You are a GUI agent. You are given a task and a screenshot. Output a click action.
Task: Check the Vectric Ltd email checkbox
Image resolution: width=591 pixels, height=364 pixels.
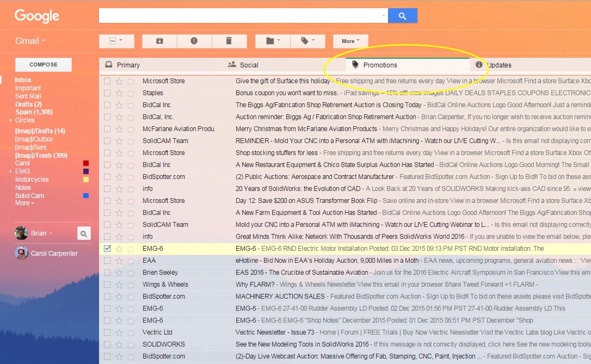tap(107, 332)
